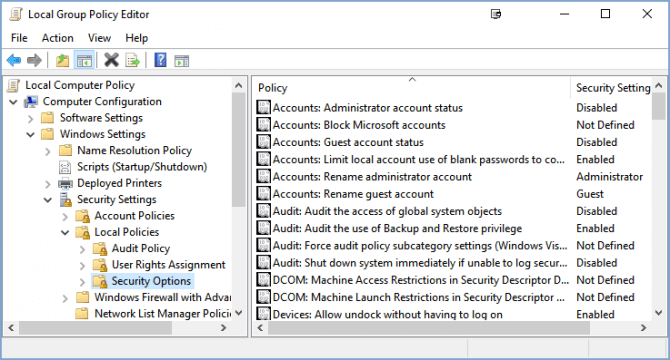Image resolution: width=670 pixels, height=360 pixels.
Task: Click the Delete X toolbar icon
Action: (x=111, y=60)
